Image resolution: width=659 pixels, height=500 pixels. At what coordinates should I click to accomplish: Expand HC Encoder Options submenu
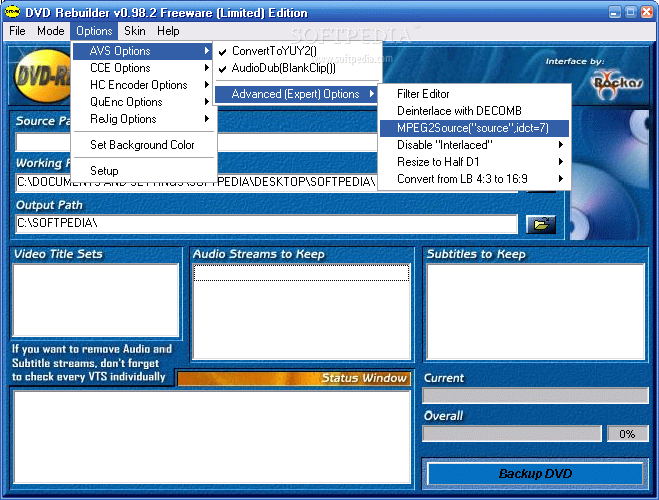pos(143,85)
